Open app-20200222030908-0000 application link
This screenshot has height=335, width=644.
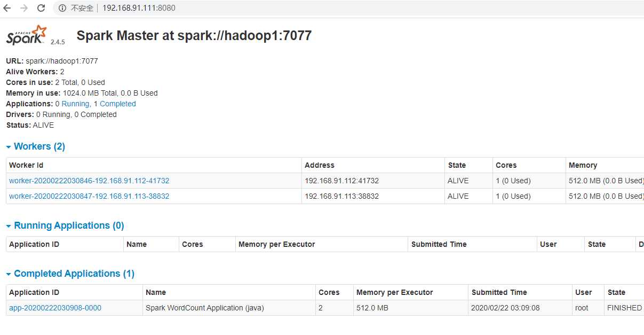(55, 308)
